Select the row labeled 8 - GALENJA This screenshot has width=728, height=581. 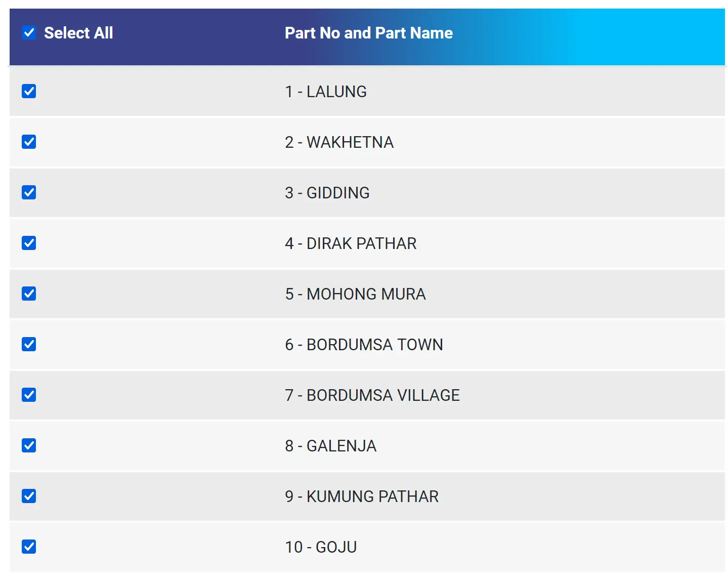pyautogui.click(x=330, y=445)
